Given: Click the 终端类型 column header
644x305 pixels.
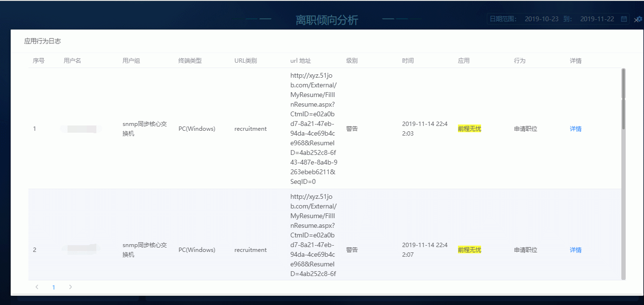Looking at the screenshot, I should click(x=190, y=61).
